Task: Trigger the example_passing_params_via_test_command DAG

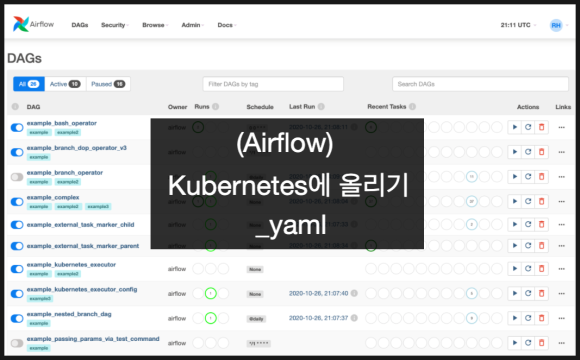Action: point(515,343)
